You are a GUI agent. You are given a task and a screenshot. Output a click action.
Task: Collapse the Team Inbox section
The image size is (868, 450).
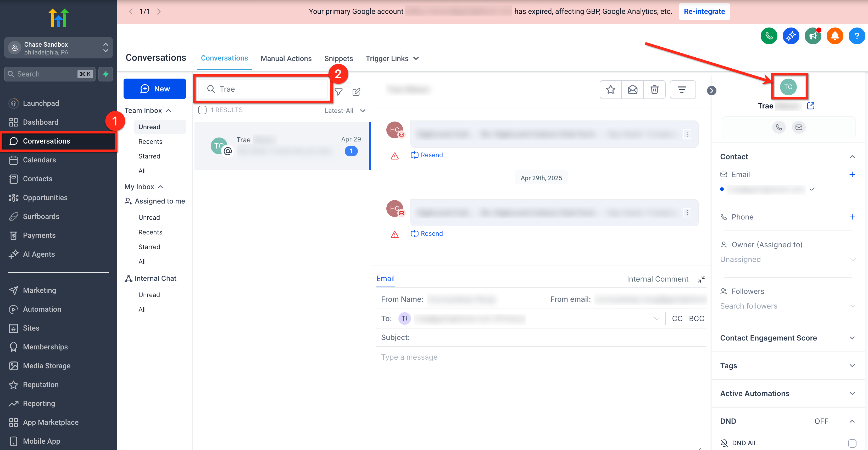pyautogui.click(x=148, y=111)
